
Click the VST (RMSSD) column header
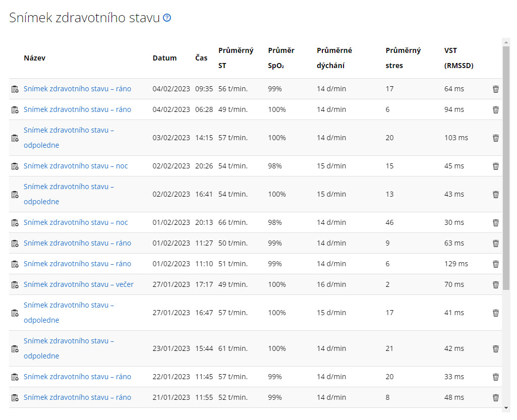(x=458, y=58)
